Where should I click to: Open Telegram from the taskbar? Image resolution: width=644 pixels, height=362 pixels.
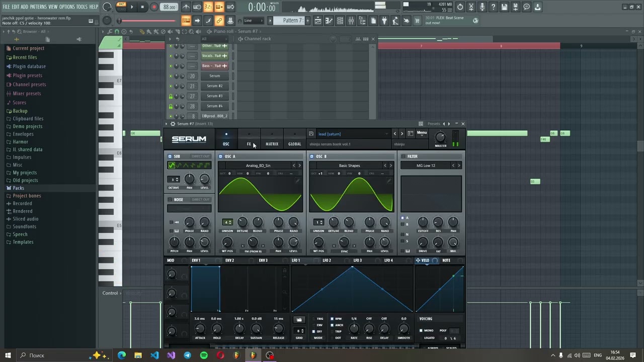tap(187, 355)
